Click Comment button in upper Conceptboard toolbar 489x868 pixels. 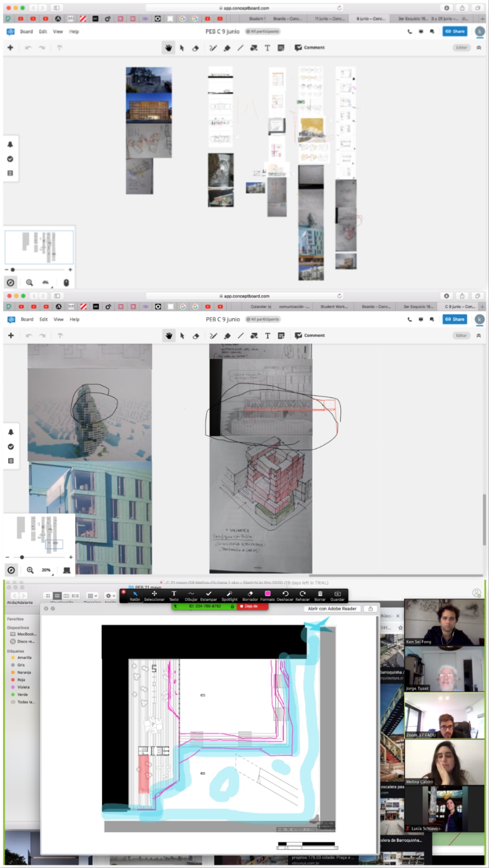310,48
